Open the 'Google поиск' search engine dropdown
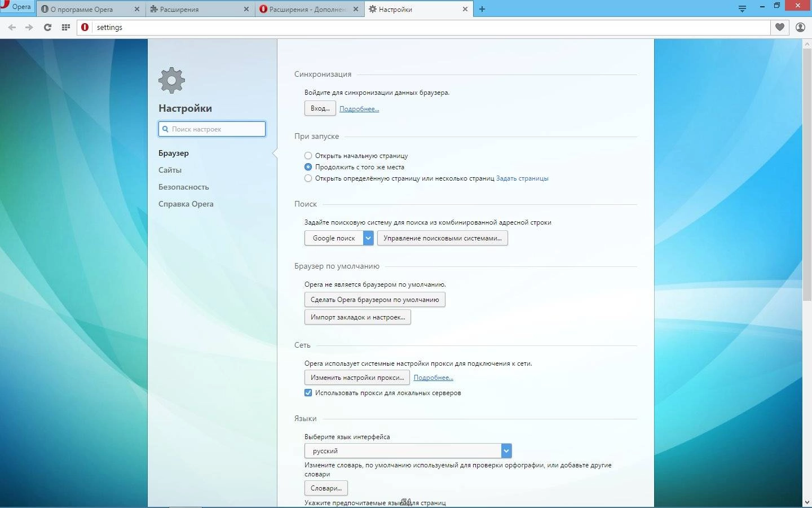The height and width of the screenshot is (508, 812). (339, 238)
